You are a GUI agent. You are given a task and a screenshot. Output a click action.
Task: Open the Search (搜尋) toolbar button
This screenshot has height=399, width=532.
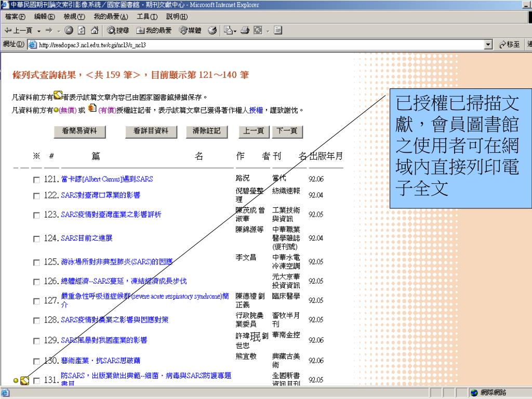pos(118,31)
